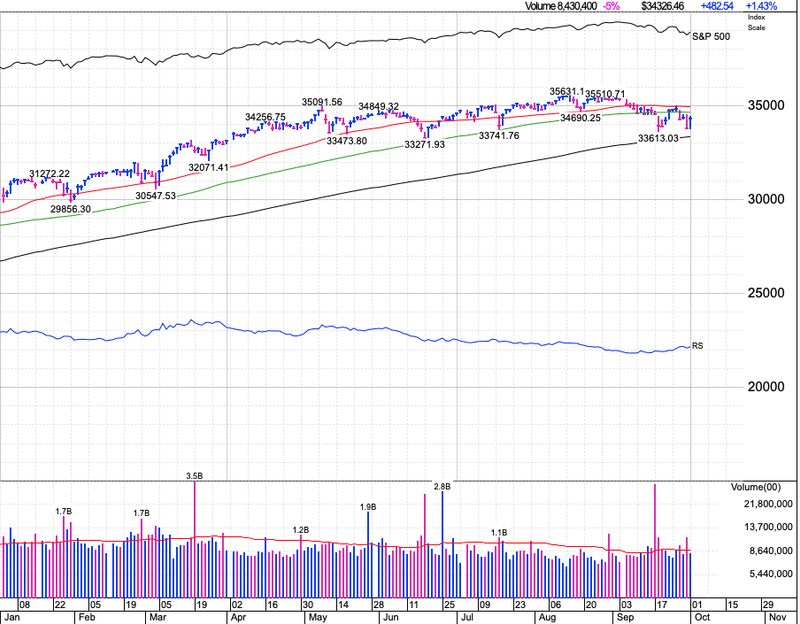Viewport: 800px width, 624px height.
Task: Select the Sep month label on timeline
Action: tap(626, 617)
